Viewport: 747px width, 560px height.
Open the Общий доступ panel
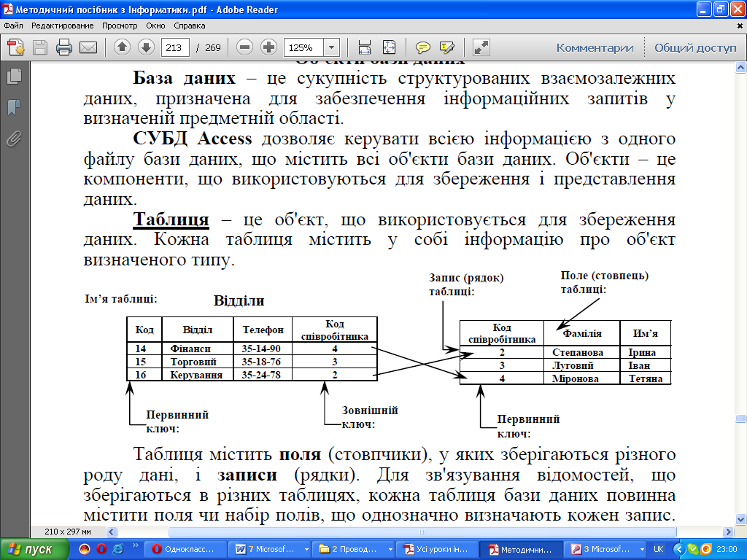click(x=695, y=47)
